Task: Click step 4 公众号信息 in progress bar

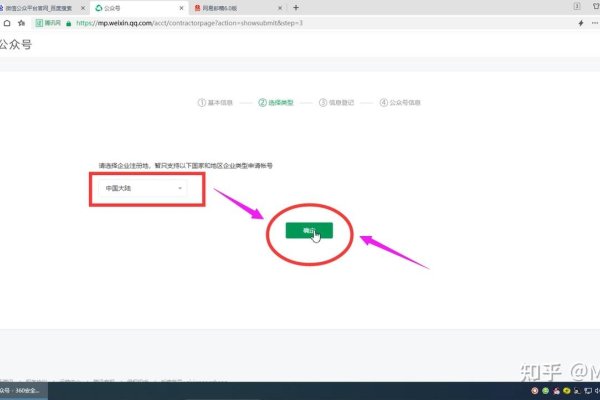Action: point(400,103)
